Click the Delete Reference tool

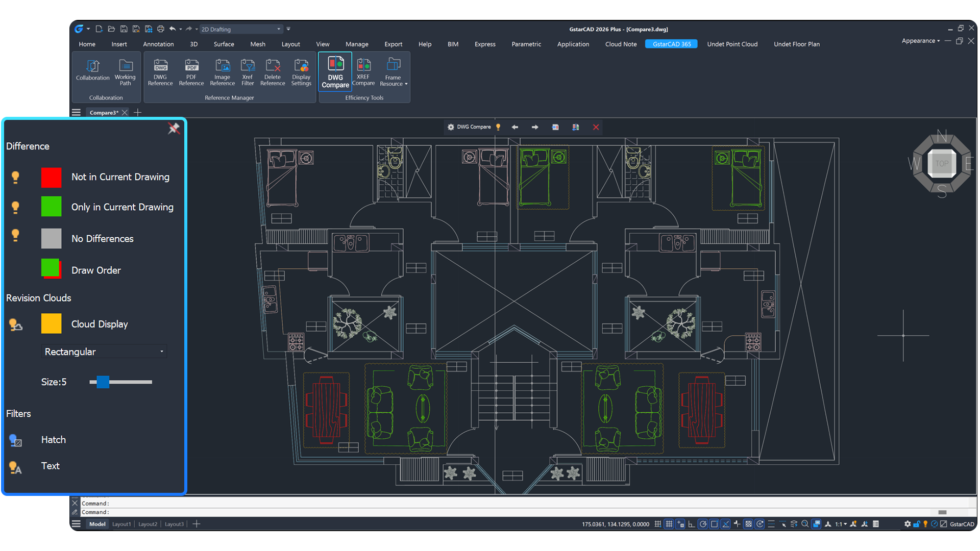click(273, 72)
